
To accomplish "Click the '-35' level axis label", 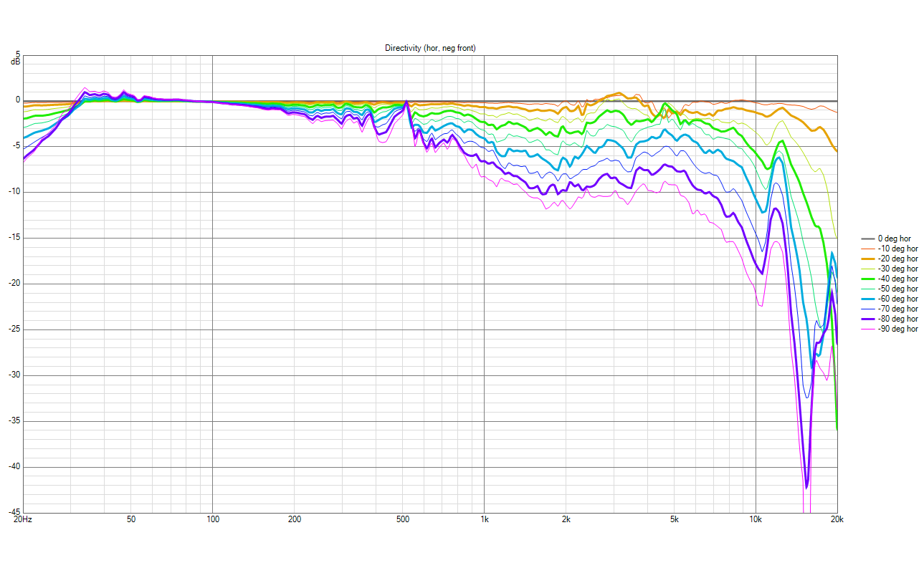I will (14, 421).
